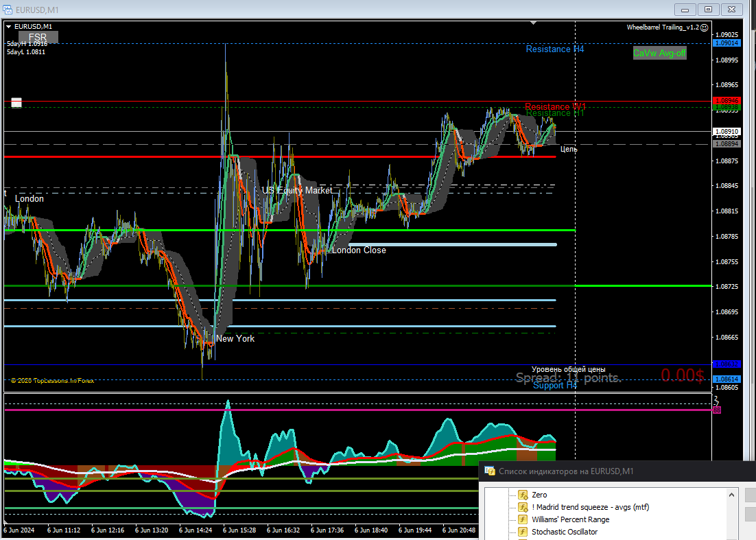Click the top button in indicators dialog
756x540 pixels.
(x=751, y=495)
